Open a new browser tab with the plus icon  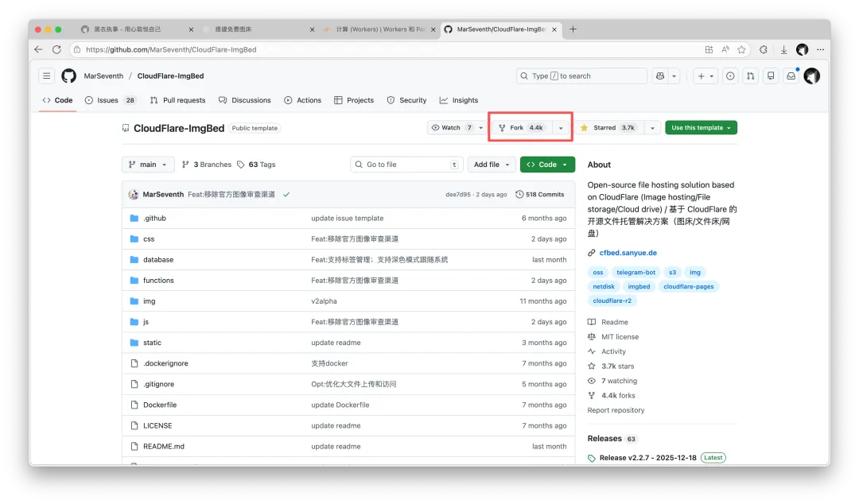(x=573, y=29)
